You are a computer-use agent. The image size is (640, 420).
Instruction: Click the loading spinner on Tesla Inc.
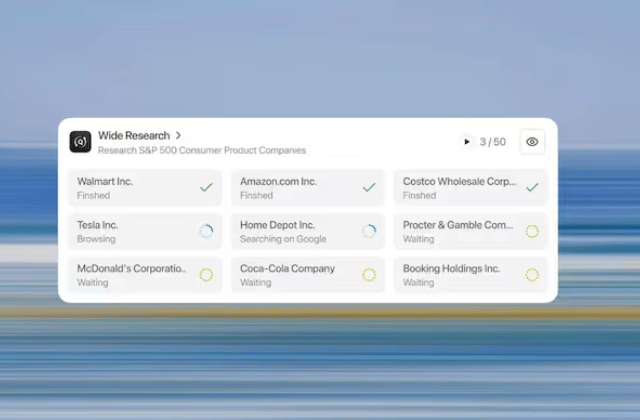click(206, 231)
